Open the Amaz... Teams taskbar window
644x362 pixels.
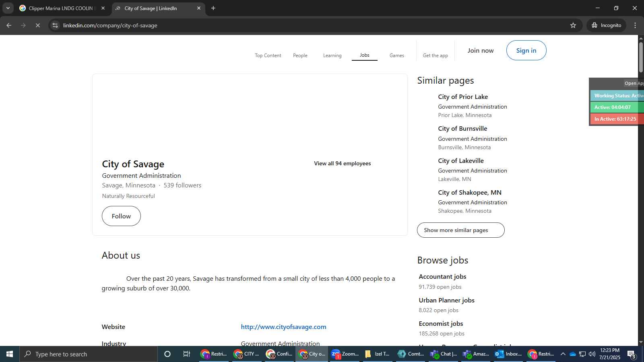click(x=475, y=354)
